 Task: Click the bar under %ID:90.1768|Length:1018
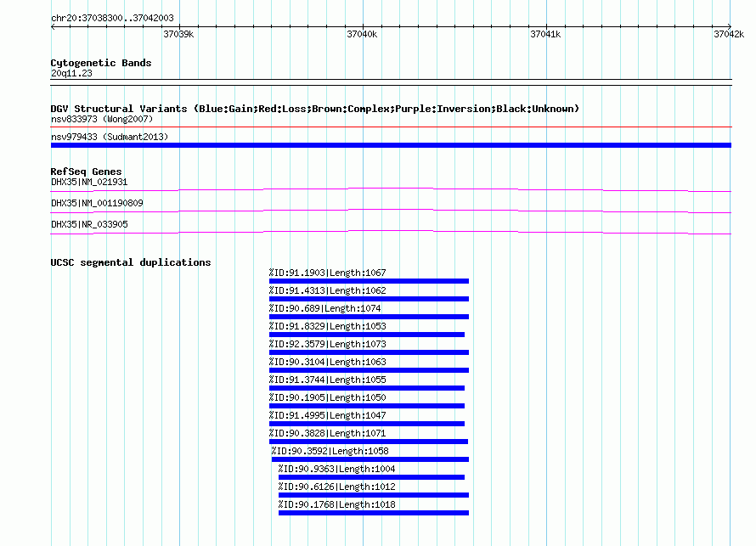pyautogui.click(x=374, y=513)
